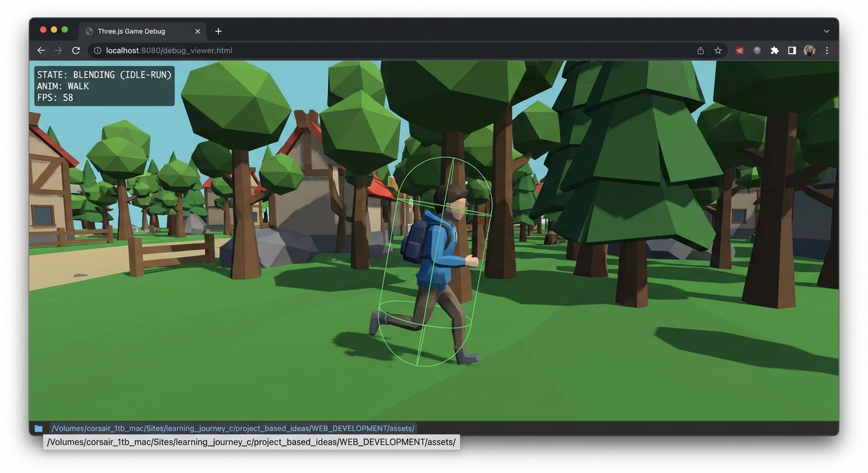Open the Extensions puzzle piece menu
Image resolution: width=868 pixels, height=473 pixels.
tap(774, 51)
